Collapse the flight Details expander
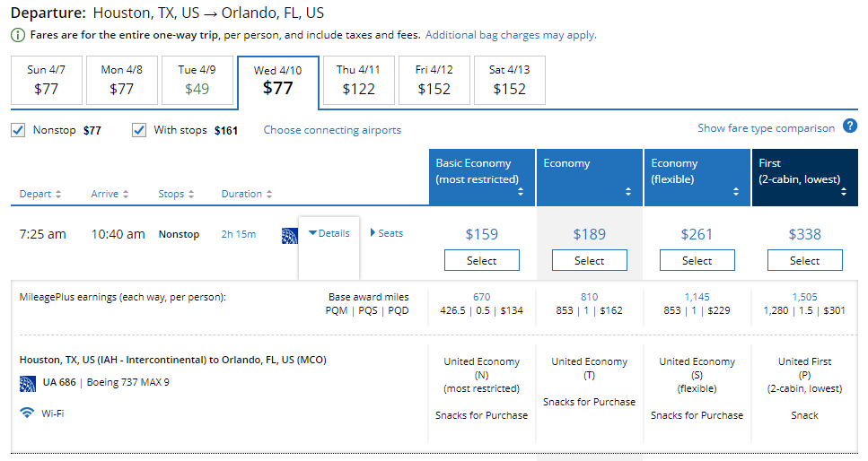The height and width of the screenshot is (461, 868). coord(329,234)
